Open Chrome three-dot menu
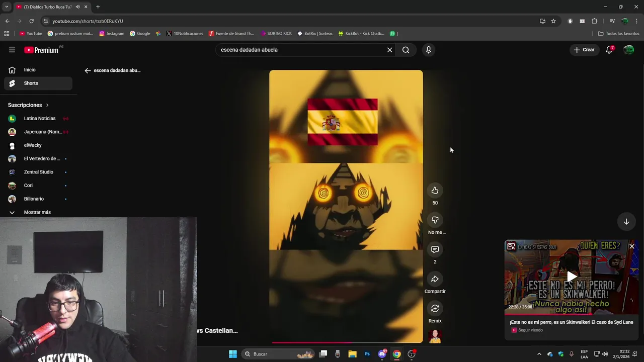The image size is (644, 362). click(x=637, y=21)
